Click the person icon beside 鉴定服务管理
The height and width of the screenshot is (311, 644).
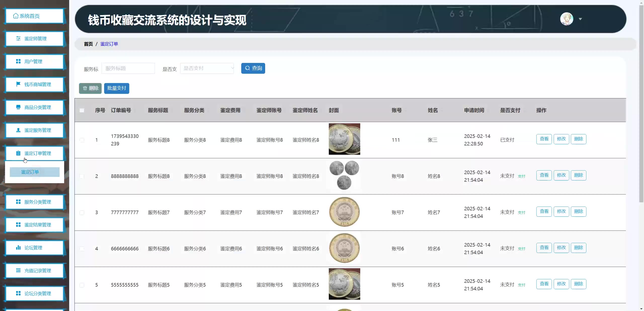click(x=18, y=130)
